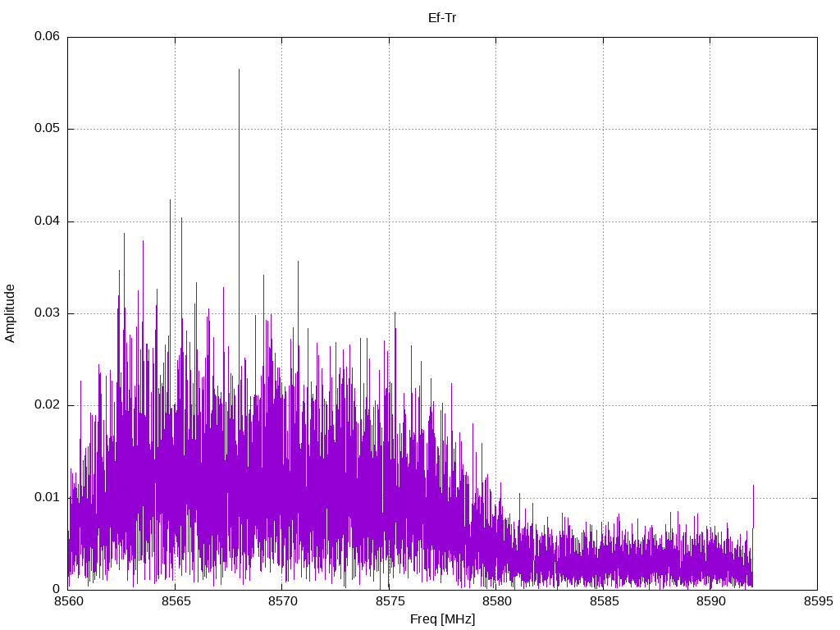Image resolution: width=840 pixels, height=630 pixels.
Task: Click the x-axis tick label 8580
Action: 496,601
